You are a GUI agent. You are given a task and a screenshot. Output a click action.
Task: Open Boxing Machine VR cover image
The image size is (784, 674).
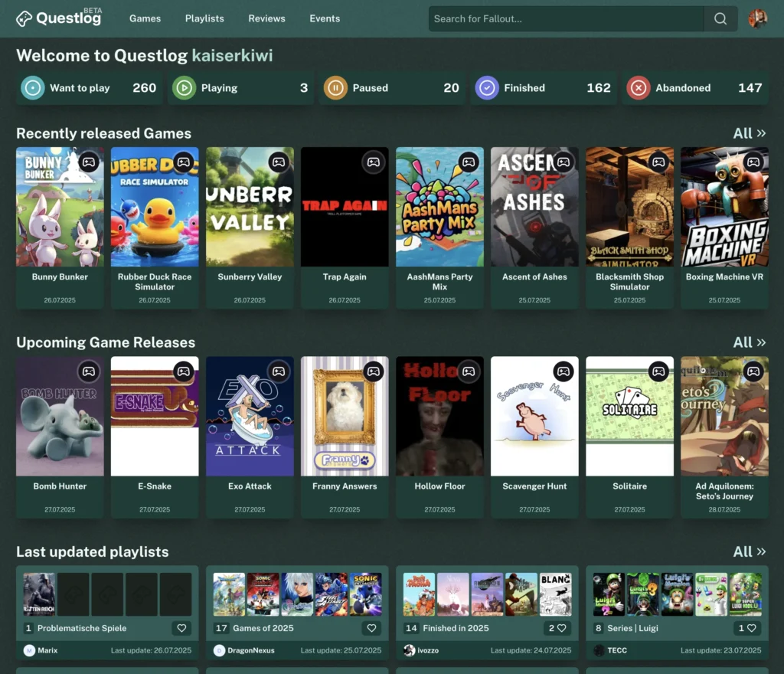(x=724, y=207)
